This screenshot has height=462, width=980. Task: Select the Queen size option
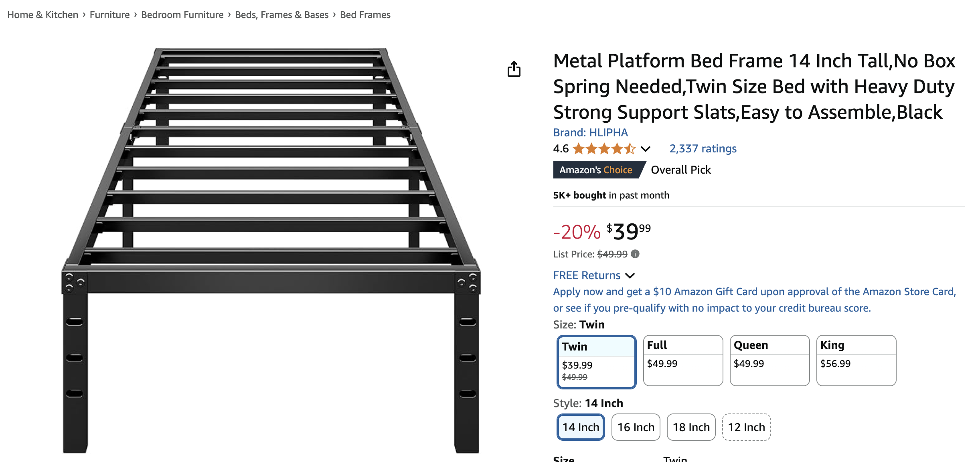[769, 360]
